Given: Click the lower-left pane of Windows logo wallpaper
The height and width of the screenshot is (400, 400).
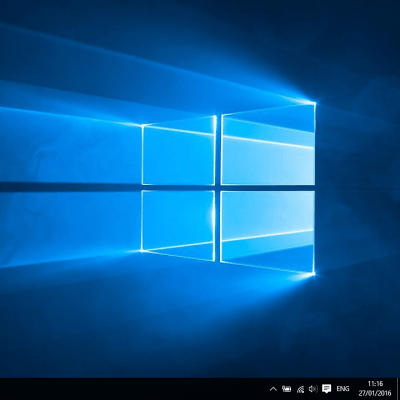Looking at the screenshot, I should [x=178, y=225].
